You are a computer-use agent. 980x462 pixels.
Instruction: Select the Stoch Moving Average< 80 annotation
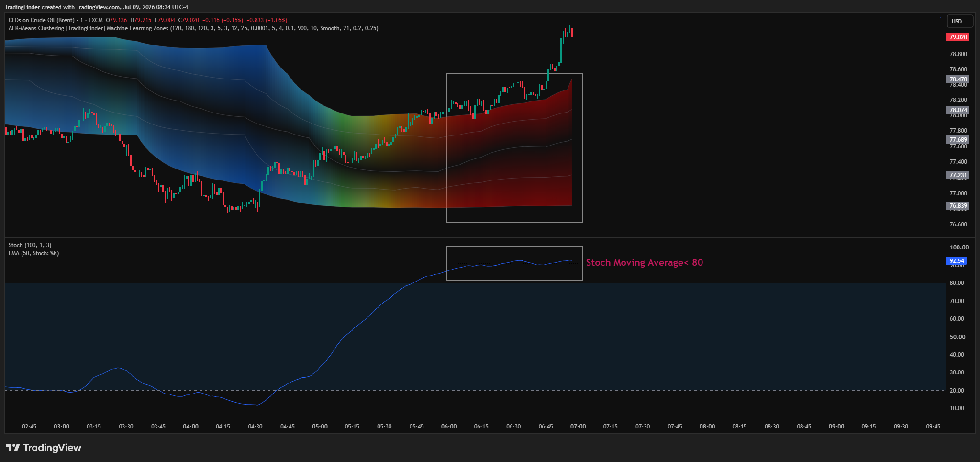[645, 262]
